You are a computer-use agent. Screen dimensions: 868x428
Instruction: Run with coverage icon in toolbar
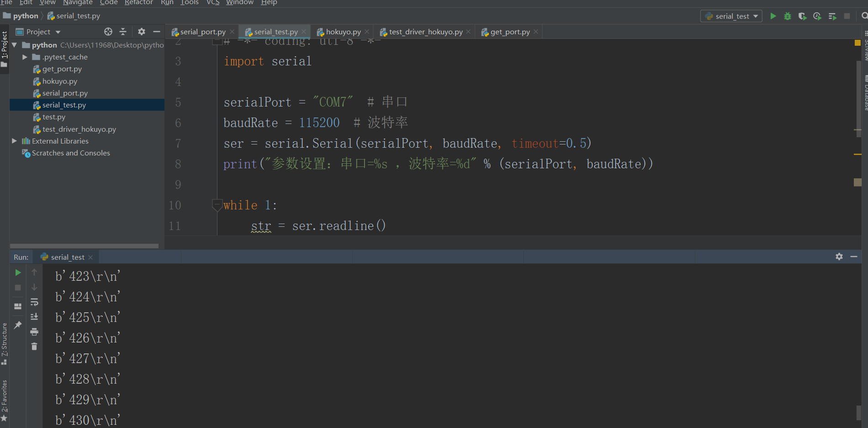coord(802,16)
